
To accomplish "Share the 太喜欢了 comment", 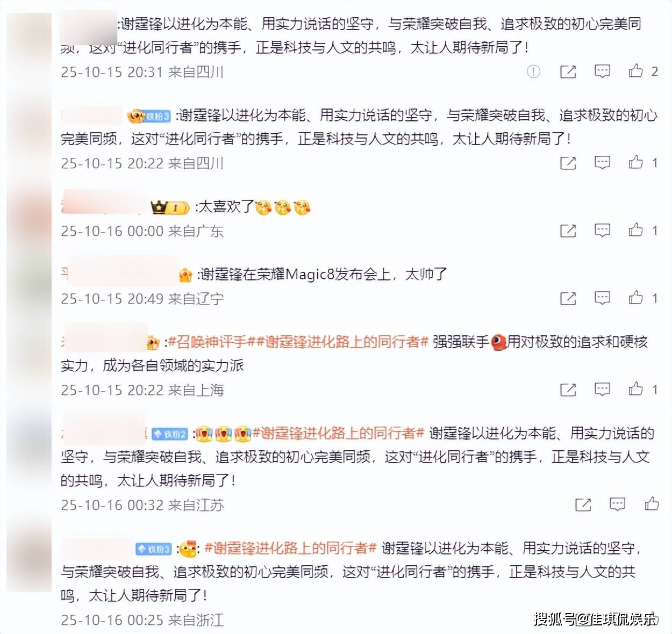I will pos(568,230).
